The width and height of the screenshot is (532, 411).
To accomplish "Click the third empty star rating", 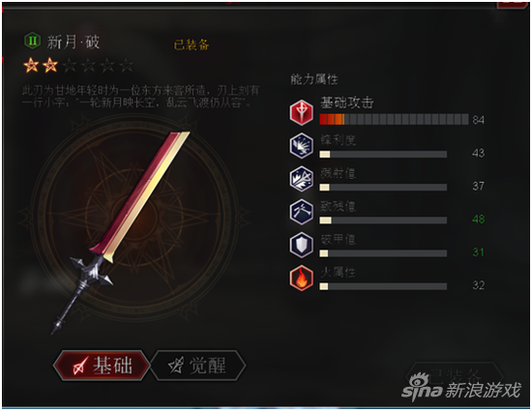I will point(70,65).
